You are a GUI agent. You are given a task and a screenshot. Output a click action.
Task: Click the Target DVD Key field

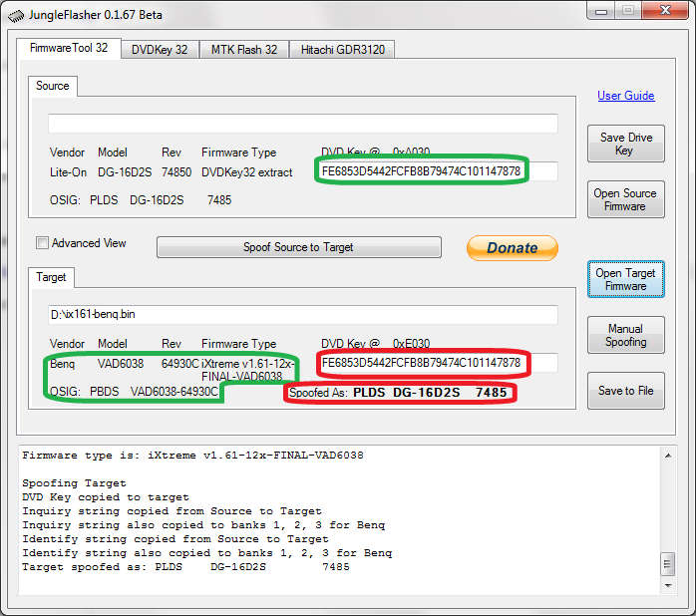pos(437,363)
